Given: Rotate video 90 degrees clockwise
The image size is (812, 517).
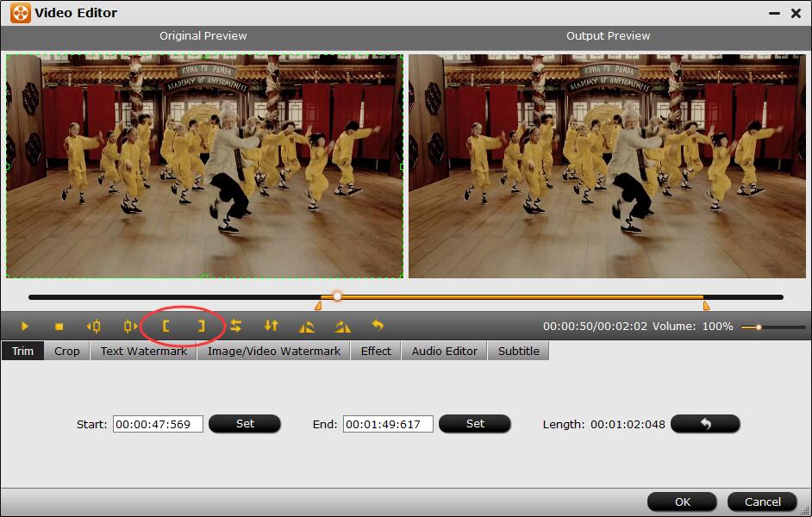Looking at the screenshot, I should tap(342, 327).
